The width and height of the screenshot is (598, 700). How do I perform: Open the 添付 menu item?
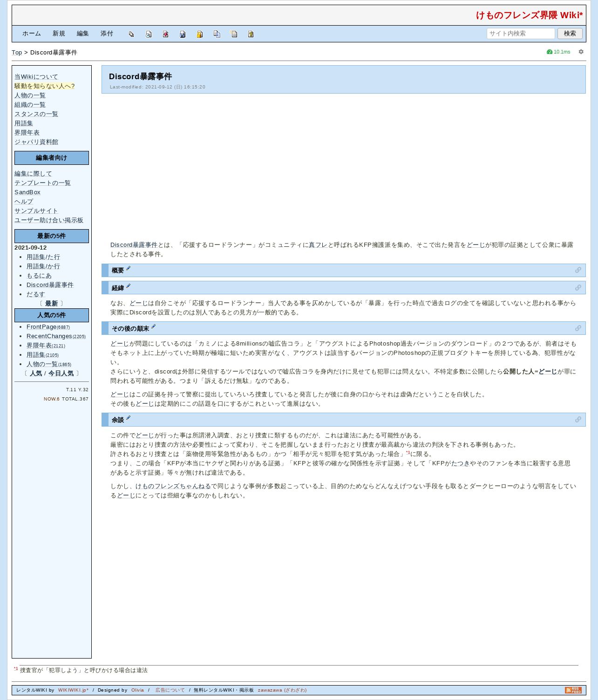click(x=107, y=34)
